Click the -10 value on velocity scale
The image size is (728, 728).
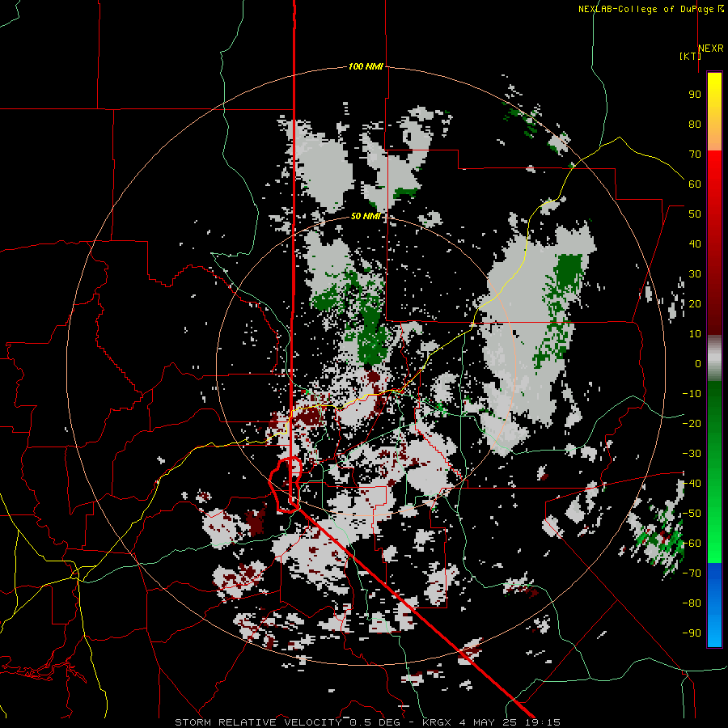click(x=692, y=394)
